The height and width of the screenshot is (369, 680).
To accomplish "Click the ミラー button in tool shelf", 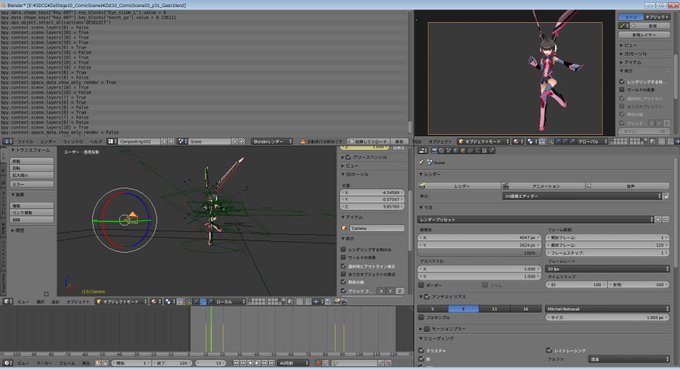I will 32,184.
